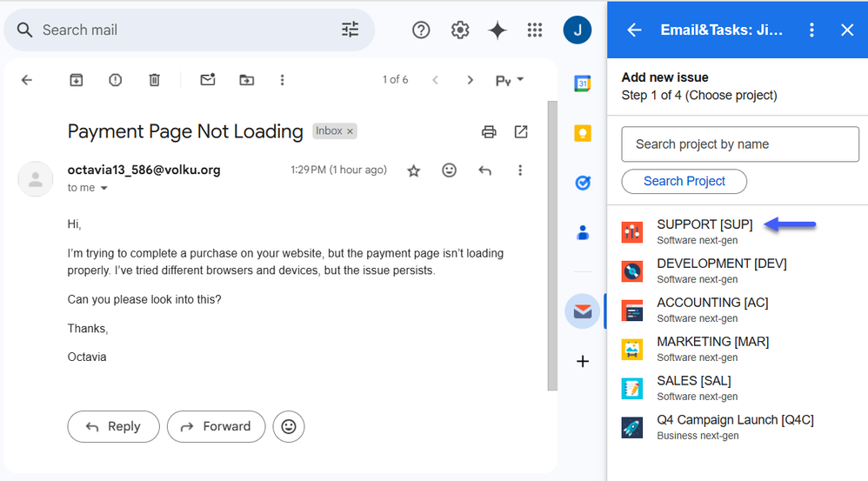Go to the newer email chevron

click(x=436, y=80)
